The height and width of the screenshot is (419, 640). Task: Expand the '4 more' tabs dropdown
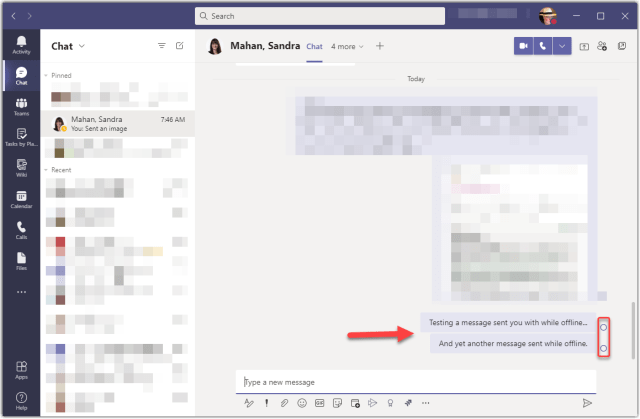tap(348, 46)
